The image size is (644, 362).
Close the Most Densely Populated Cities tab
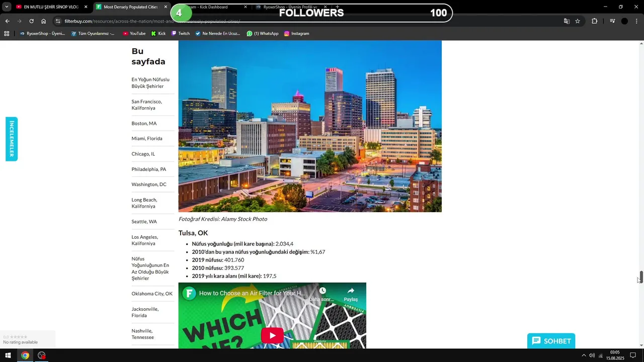pos(166,7)
